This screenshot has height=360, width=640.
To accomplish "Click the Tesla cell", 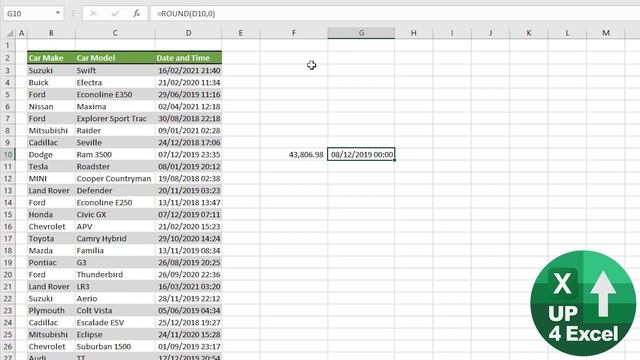I will tap(51, 167).
